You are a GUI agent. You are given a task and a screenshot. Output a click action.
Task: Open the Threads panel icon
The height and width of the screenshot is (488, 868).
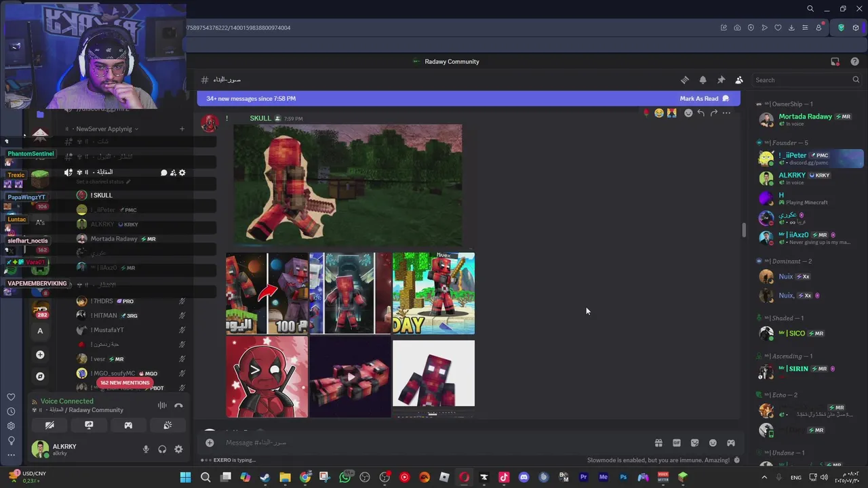tap(685, 80)
